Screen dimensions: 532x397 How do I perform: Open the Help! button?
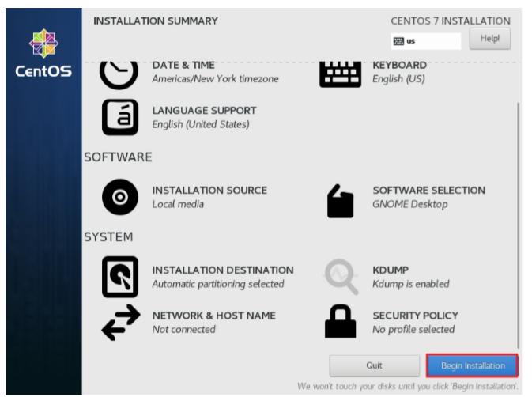click(x=489, y=39)
